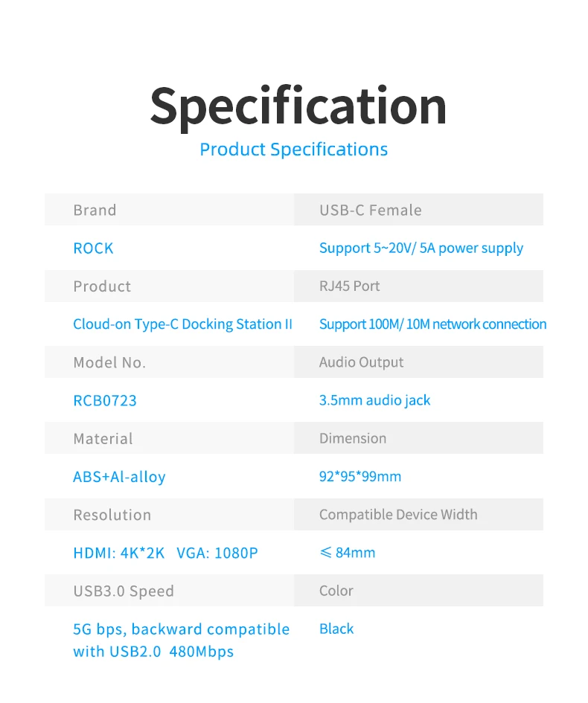Click the HDMI: 4K*2K resolution value
The height and width of the screenshot is (703, 588).
click(x=119, y=553)
